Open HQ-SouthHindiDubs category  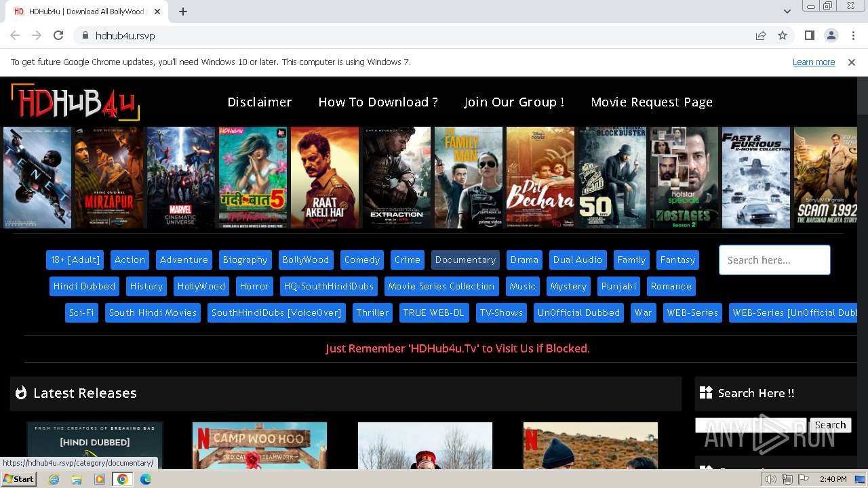click(329, 287)
